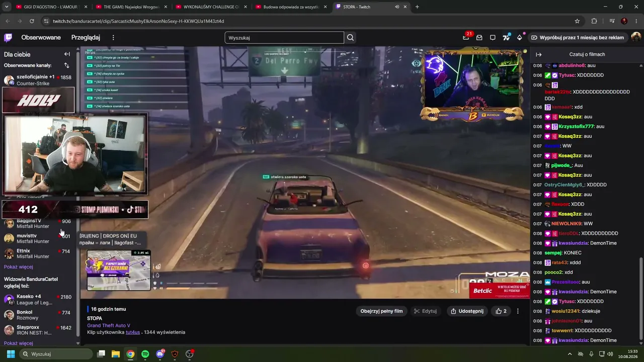Open File Explorer from taskbar
644x362 pixels.
click(x=116, y=354)
